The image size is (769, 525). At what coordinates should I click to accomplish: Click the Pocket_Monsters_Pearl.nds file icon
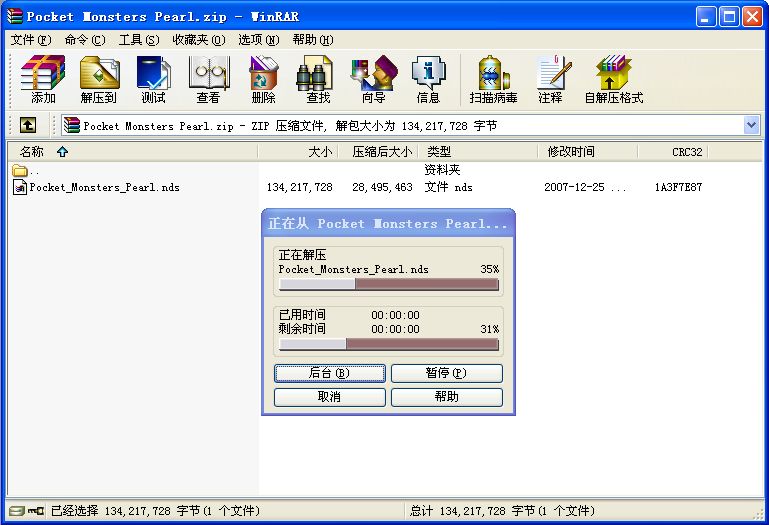coord(20,187)
